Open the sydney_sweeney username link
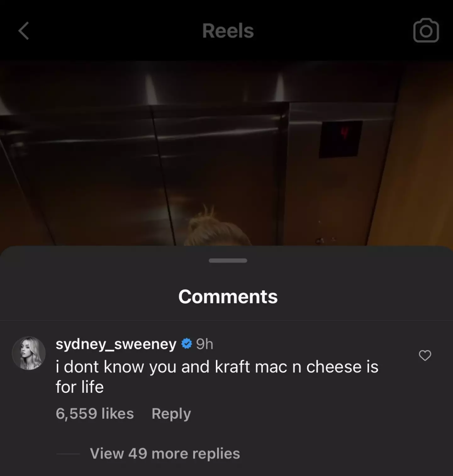Image resolution: width=453 pixels, height=476 pixels. 116,344
